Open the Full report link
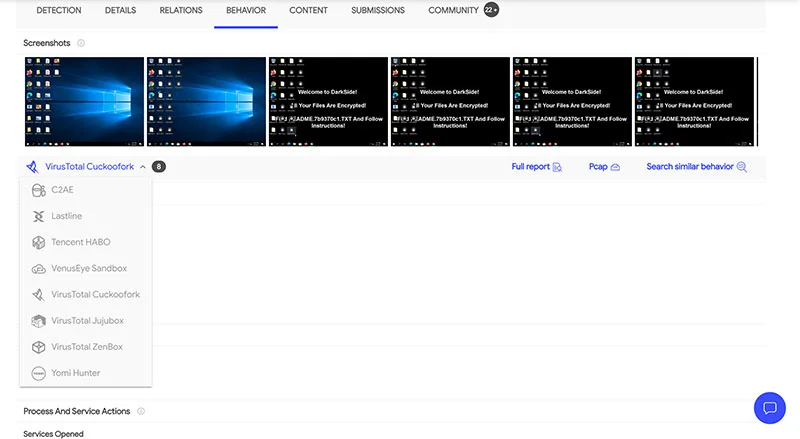The image size is (800, 439). coord(531,166)
